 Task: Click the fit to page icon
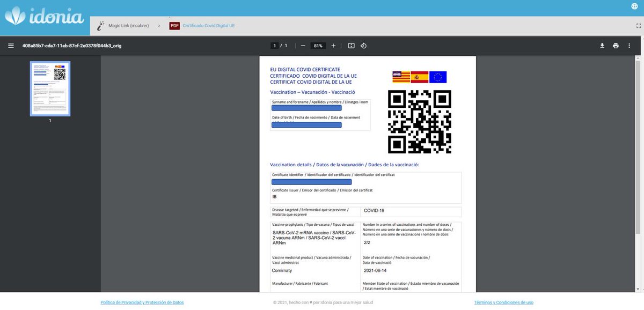[x=351, y=46]
